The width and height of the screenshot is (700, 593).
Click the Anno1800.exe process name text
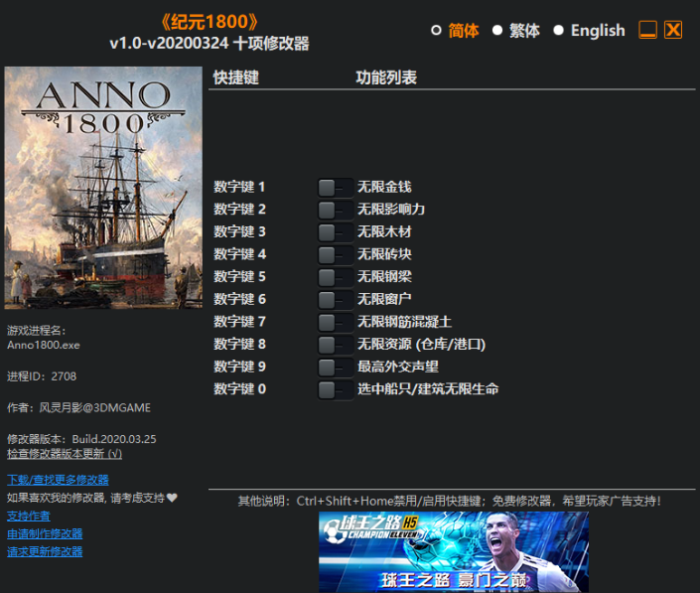[x=44, y=346]
